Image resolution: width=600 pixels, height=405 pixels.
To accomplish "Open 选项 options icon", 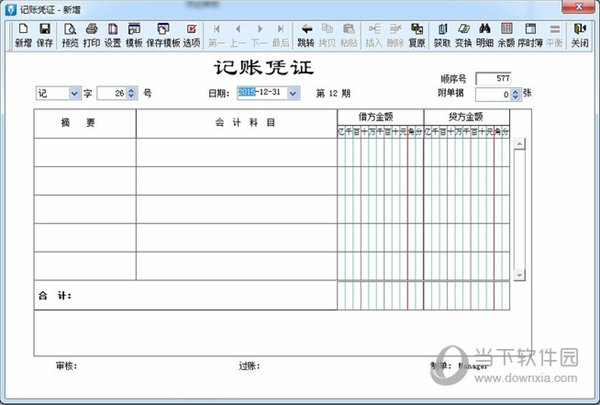I will [x=191, y=34].
